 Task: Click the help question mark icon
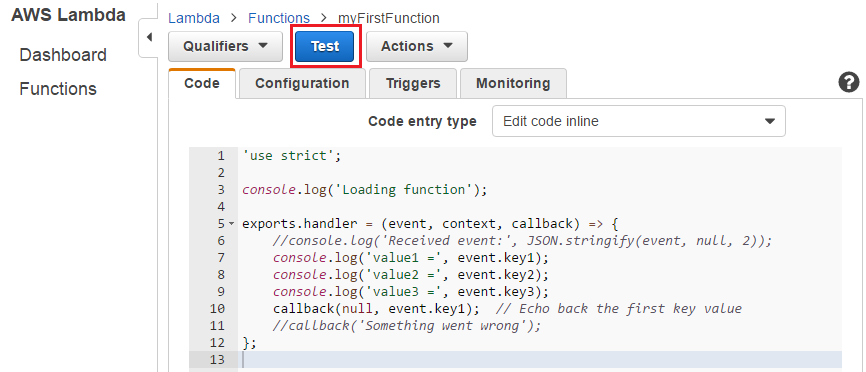pos(849,83)
